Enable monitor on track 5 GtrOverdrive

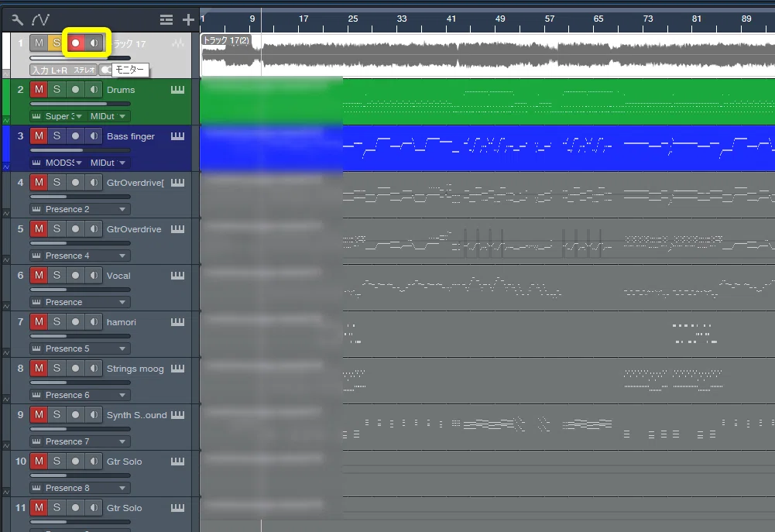click(x=94, y=229)
